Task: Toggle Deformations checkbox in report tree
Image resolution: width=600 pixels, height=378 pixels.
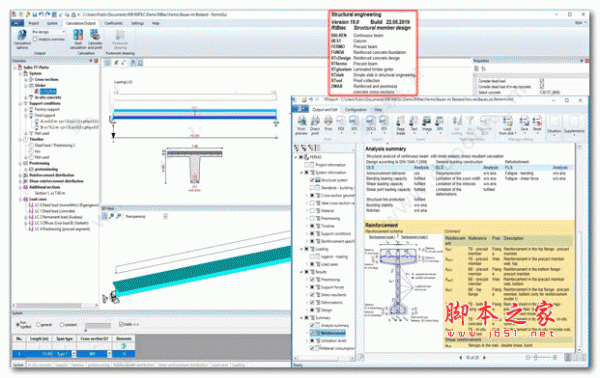Action: click(x=312, y=302)
